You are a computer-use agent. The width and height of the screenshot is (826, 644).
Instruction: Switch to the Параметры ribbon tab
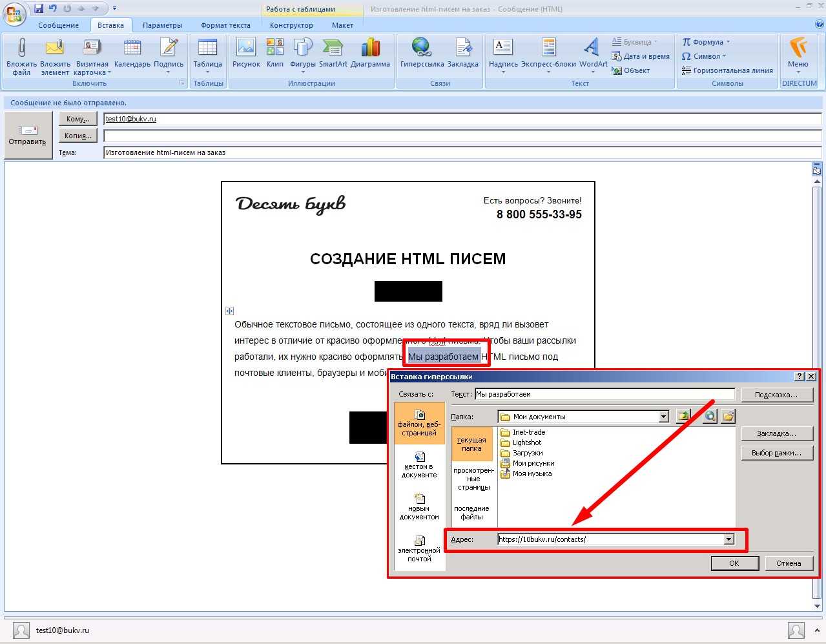click(x=162, y=25)
